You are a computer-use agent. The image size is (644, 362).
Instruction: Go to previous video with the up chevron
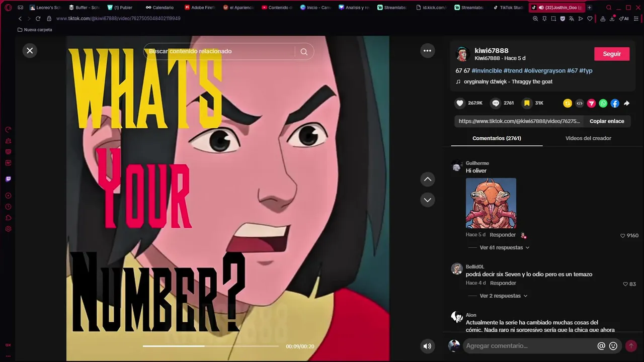click(x=428, y=179)
